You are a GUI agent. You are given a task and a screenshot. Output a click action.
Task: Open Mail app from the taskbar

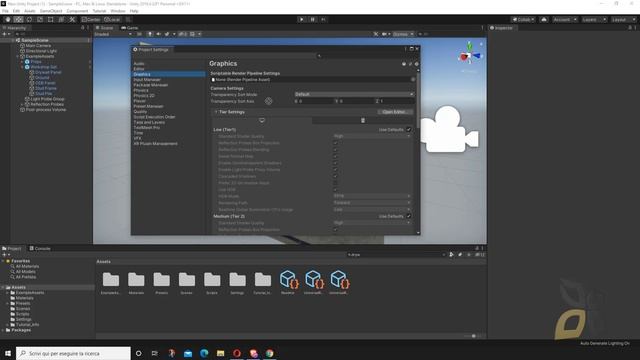188,353
